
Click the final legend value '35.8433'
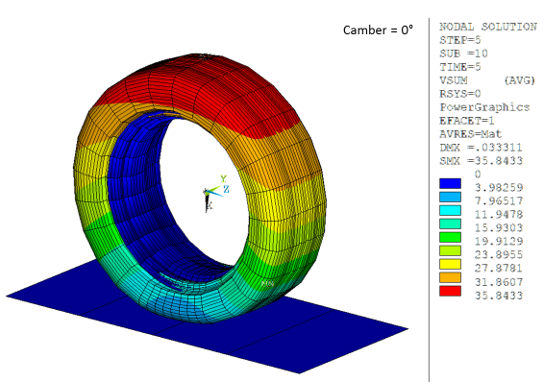pyautogui.click(x=499, y=296)
